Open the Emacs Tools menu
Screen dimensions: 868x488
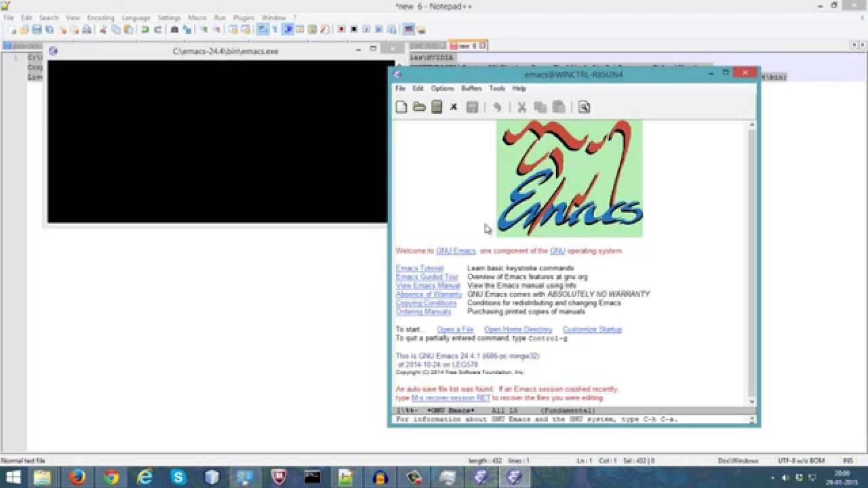(x=497, y=89)
